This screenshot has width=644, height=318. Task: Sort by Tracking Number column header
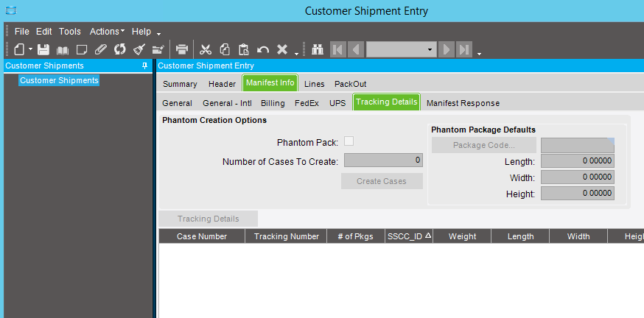(287, 236)
